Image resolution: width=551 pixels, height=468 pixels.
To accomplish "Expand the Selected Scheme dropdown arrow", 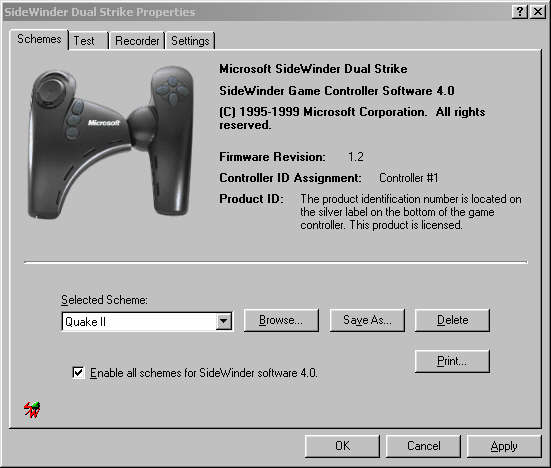I will click(x=223, y=321).
